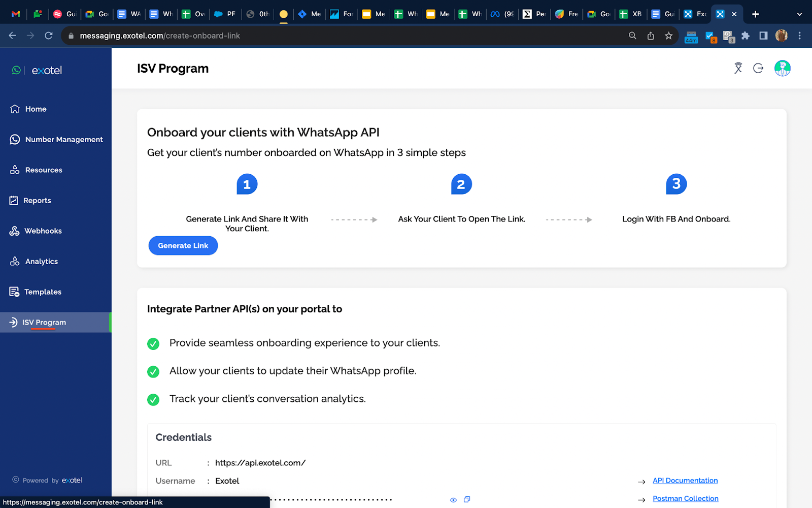Switch to the Per browser tab

tap(534, 14)
